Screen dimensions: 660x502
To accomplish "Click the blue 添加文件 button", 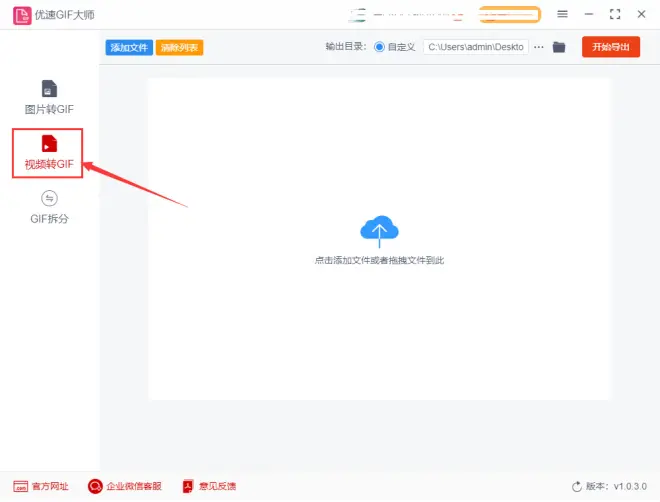I will pos(129,47).
